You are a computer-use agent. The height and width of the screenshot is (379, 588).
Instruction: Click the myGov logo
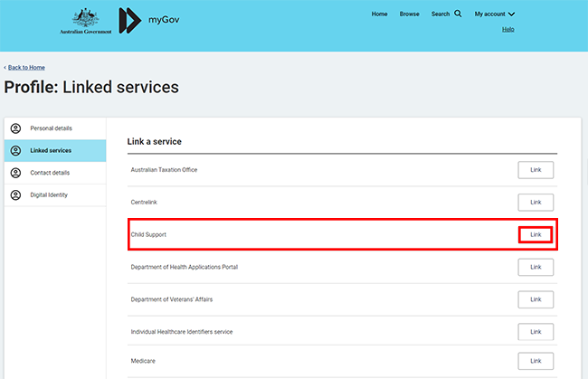click(x=149, y=20)
